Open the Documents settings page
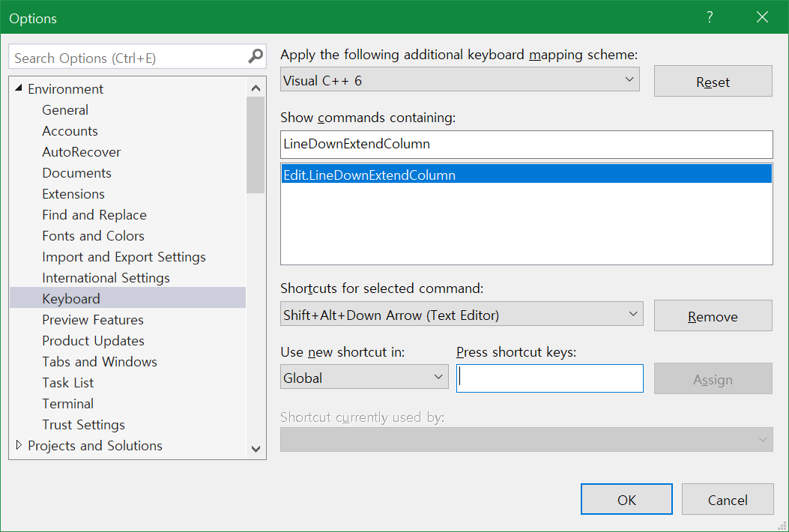Image resolution: width=789 pixels, height=532 pixels. click(x=77, y=172)
